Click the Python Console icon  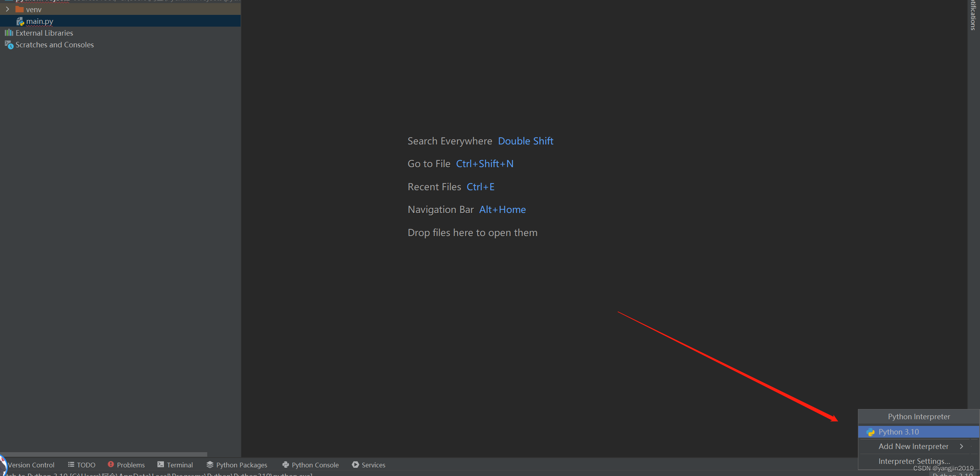click(286, 464)
